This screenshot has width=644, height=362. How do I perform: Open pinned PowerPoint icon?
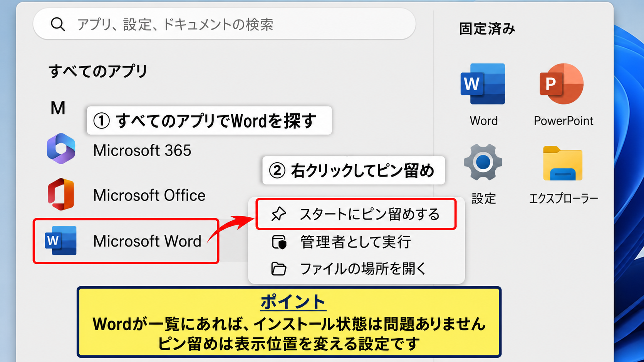point(562,84)
